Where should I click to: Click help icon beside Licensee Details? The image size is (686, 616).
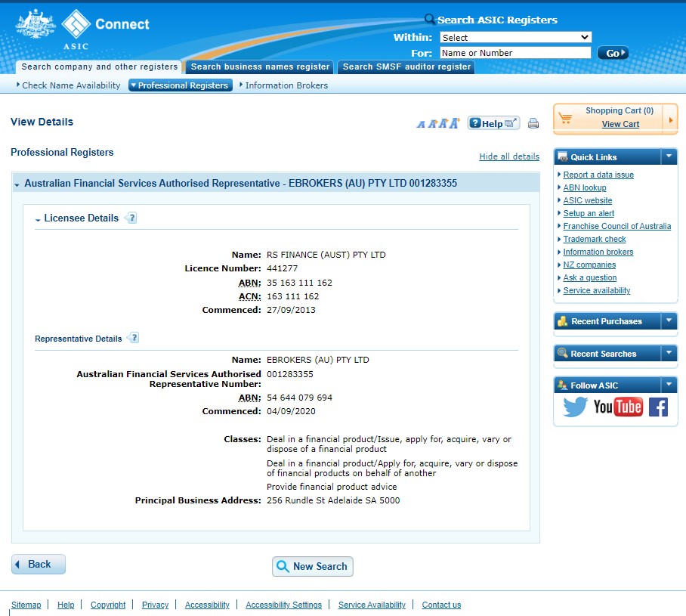131,218
